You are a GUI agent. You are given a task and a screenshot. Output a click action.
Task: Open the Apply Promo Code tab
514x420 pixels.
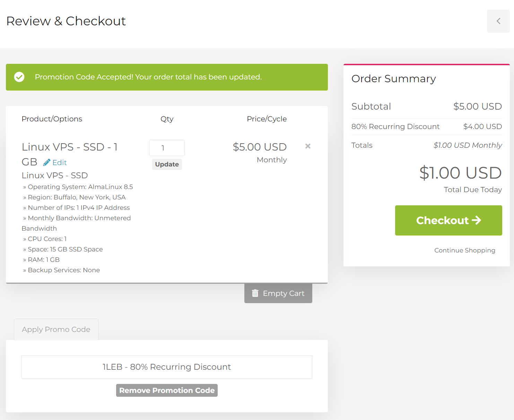(56, 329)
